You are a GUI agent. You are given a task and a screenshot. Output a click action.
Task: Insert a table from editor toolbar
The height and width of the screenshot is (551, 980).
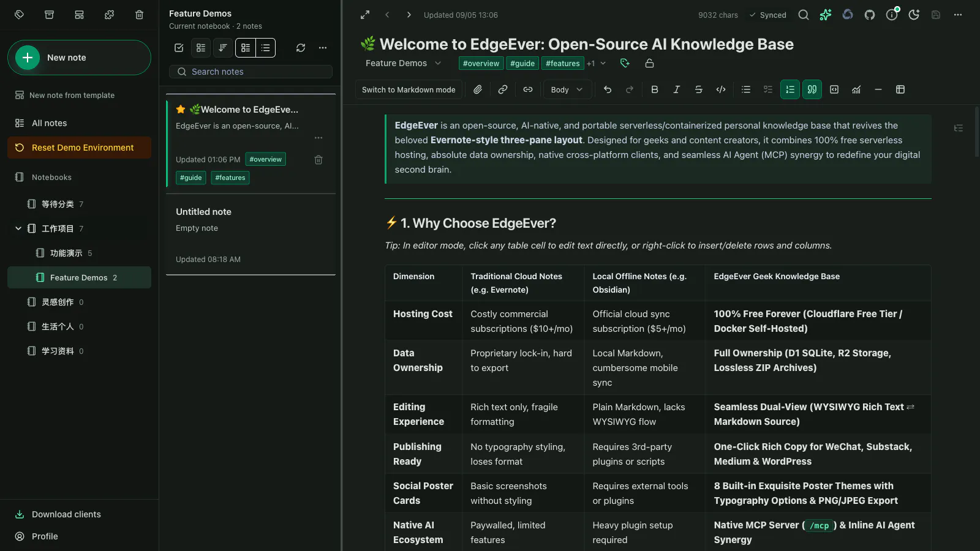900,89
